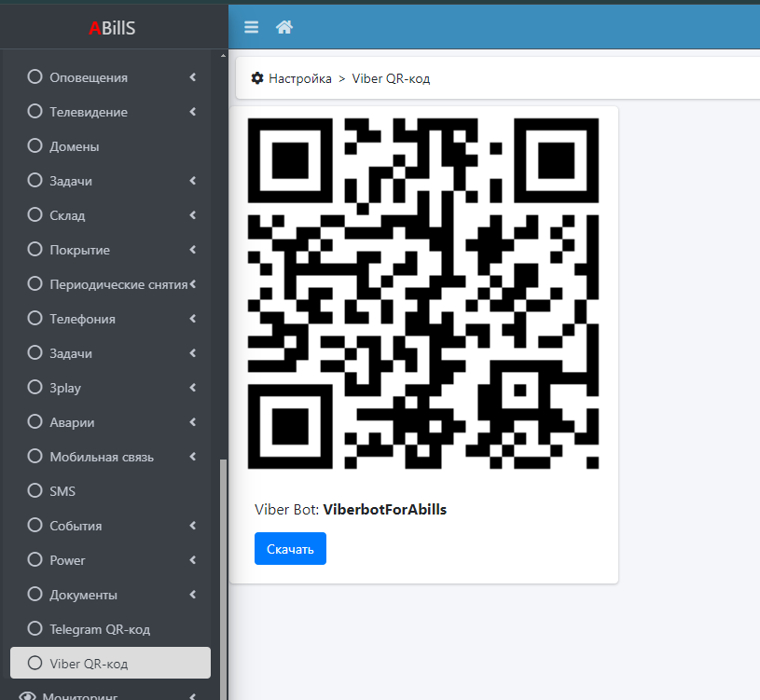Screen dimensions: 760x700
Task: Click the circle icon beside Телевидение
Action: pyautogui.click(x=35, y=111)
